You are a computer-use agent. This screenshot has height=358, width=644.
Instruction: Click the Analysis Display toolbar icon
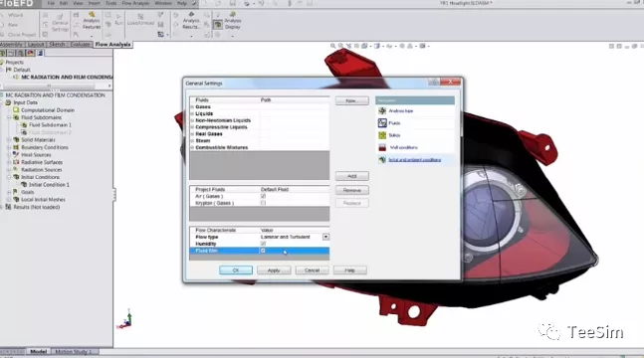233,21
